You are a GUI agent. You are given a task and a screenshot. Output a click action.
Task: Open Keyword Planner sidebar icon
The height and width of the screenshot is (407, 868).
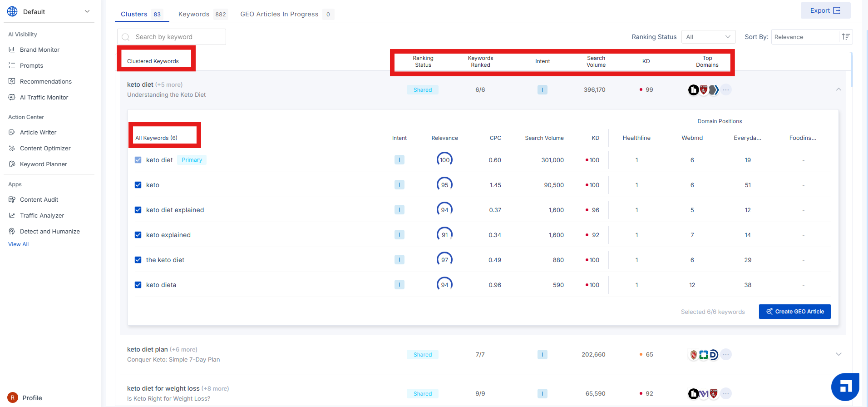12,164
